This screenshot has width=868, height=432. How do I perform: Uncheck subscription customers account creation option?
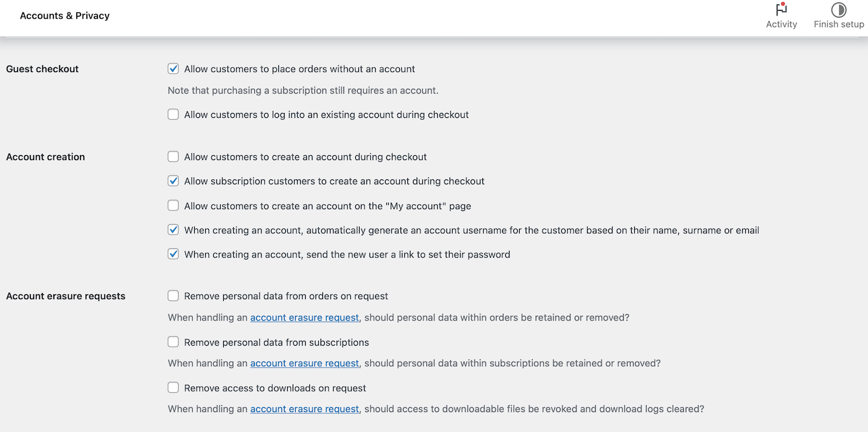click(174, 181)
